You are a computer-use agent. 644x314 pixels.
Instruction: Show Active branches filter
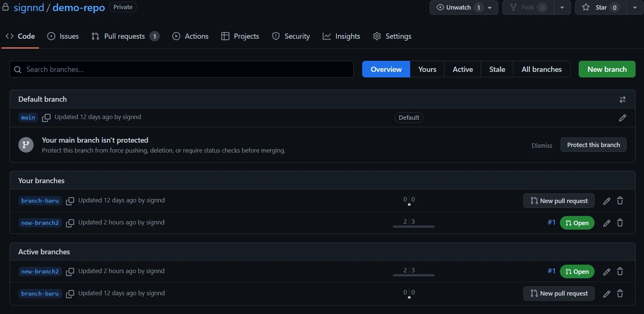[463, 69]
